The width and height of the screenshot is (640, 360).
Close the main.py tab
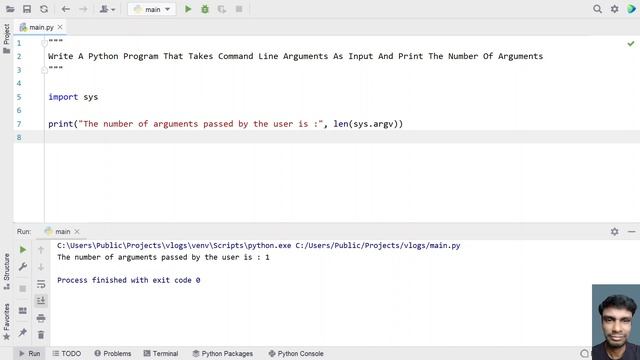tap(60, 27)
